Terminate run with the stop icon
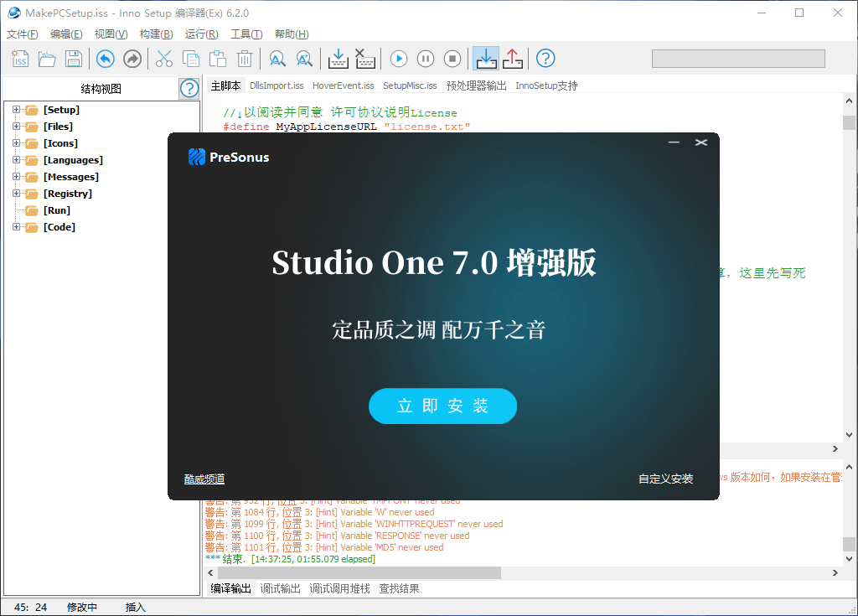 coord(452,59)
